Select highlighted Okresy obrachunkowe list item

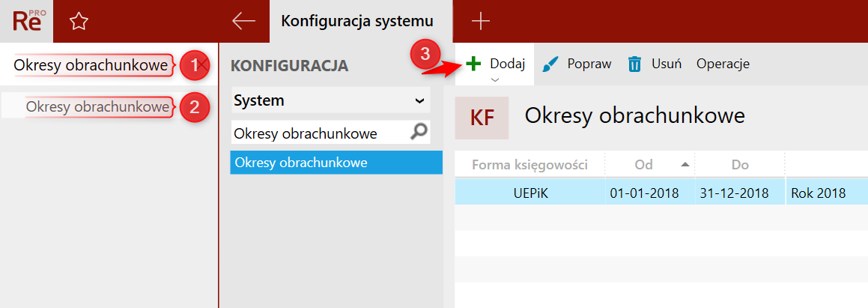336,163
